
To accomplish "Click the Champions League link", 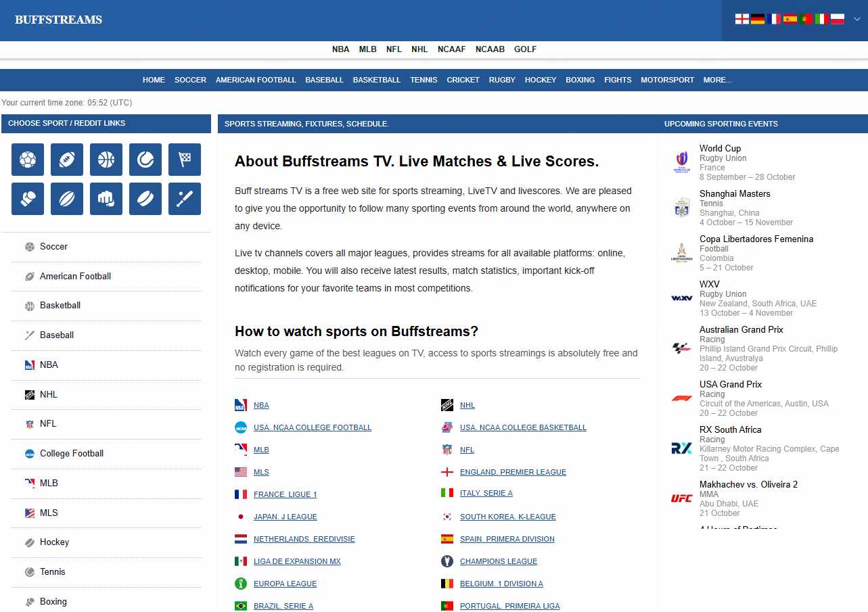I will (499, 561).
